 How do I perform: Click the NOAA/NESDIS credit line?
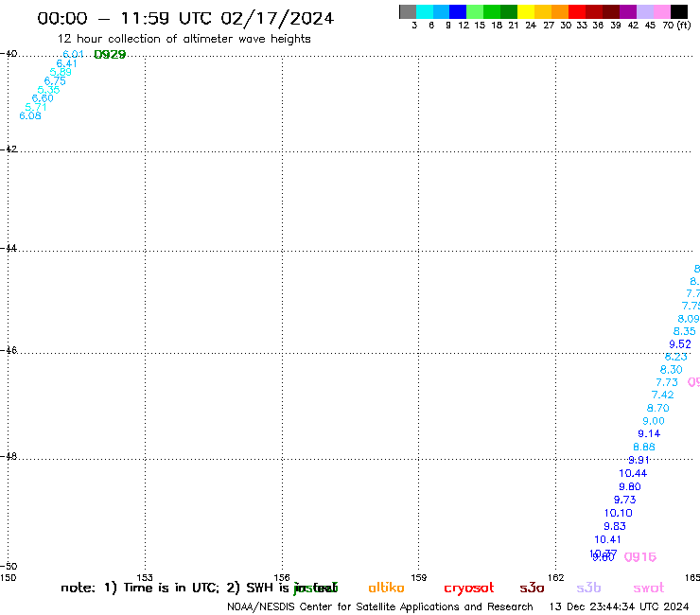point(380,607)
